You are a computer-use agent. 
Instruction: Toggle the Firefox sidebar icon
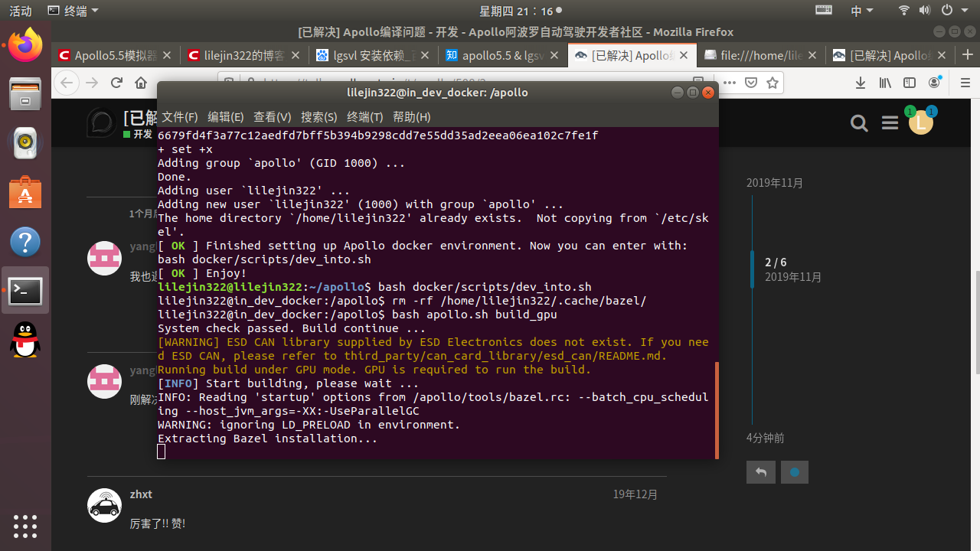pyautogui.click(x=910, y=83)
